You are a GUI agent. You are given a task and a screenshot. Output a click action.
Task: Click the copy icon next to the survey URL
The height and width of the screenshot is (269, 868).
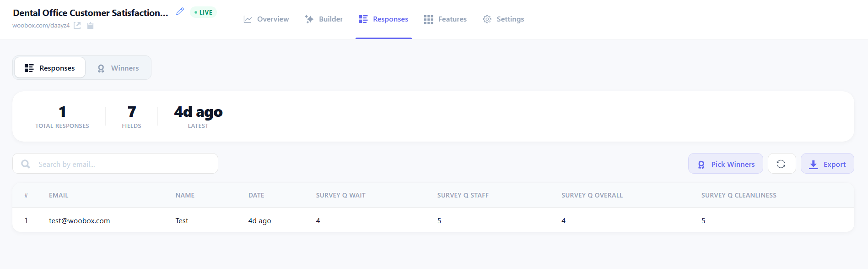[90, 26]
